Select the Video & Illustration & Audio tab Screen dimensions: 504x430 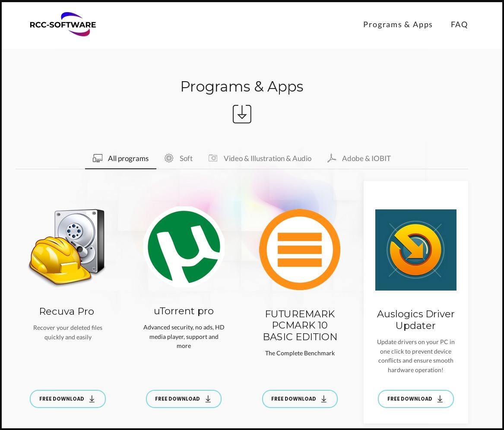point(268,158)
